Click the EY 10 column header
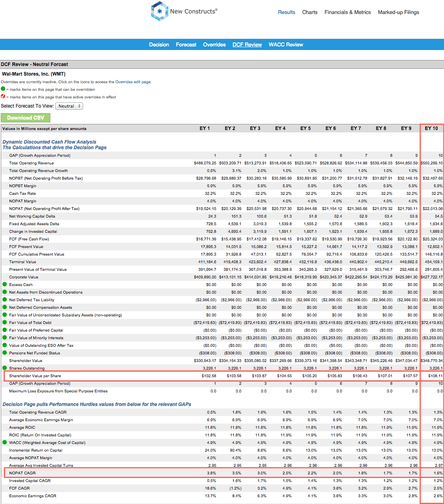 pyautogui.click(x=432, y=128)
